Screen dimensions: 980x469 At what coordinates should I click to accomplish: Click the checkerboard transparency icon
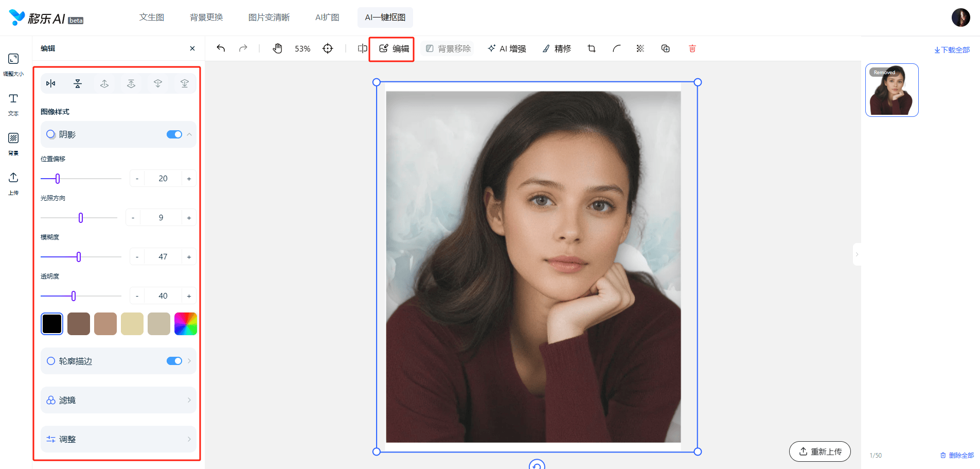click(640, 48)
